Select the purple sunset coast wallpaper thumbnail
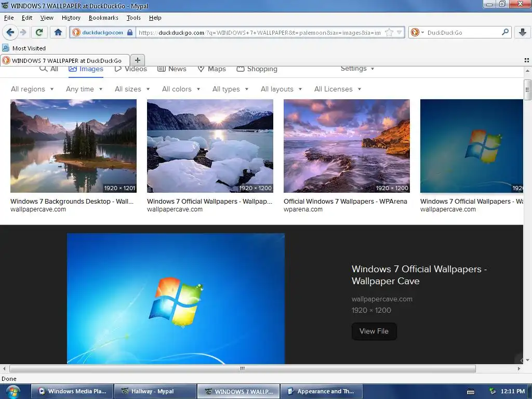The height and width of the screenshot is (399, 532). coord(347,146)
